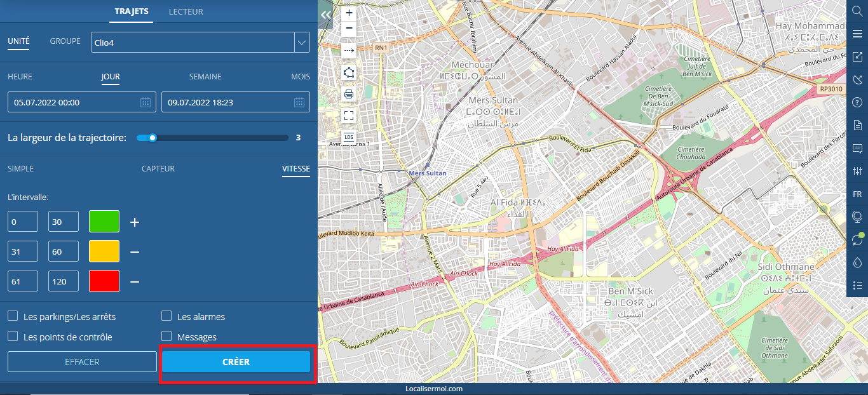Select the polygon geofence drawing tool
This screenshot has width=868, height=395.
pos(349,72)
